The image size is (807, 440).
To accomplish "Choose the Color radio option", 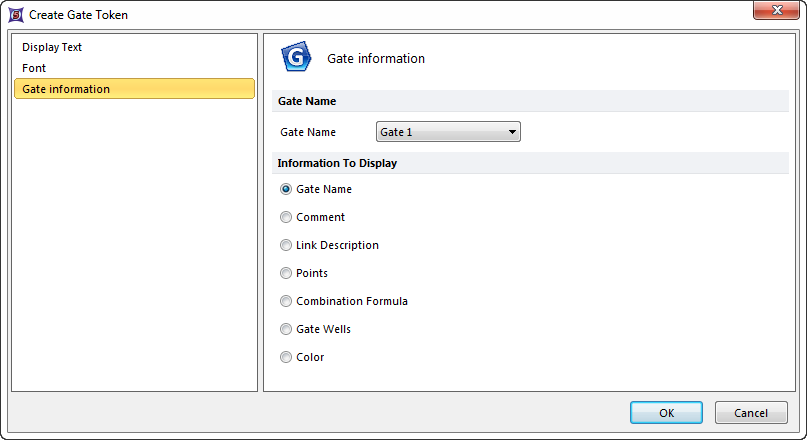I will click(x=287, y=357).
